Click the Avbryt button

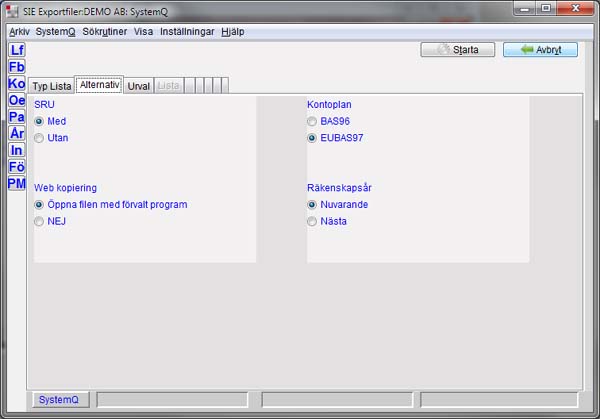tap(540, 49)
